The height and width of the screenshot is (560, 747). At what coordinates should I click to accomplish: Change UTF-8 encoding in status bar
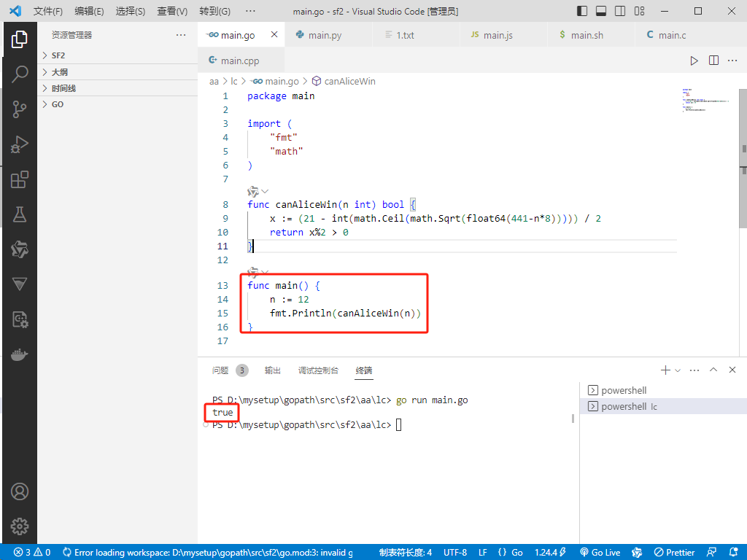pyautogui.click(x=455, y=553)
